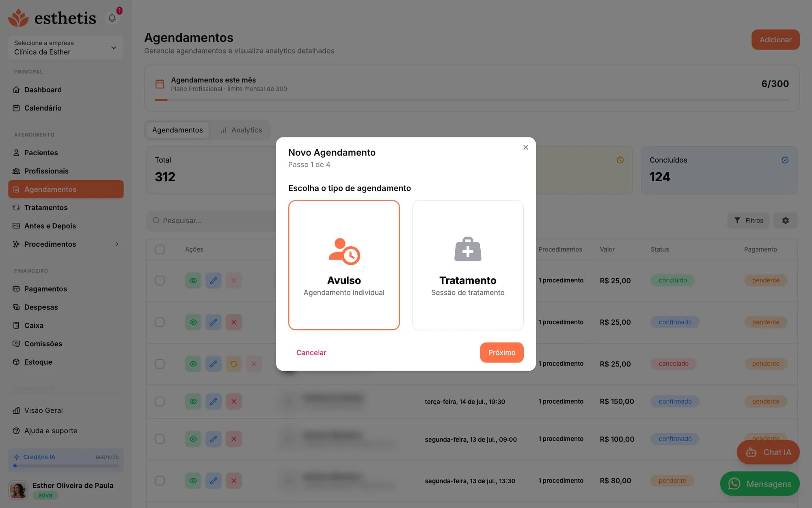Open the Chat IA button
This screenshot has width=812, height=508.
pos(768,452)
